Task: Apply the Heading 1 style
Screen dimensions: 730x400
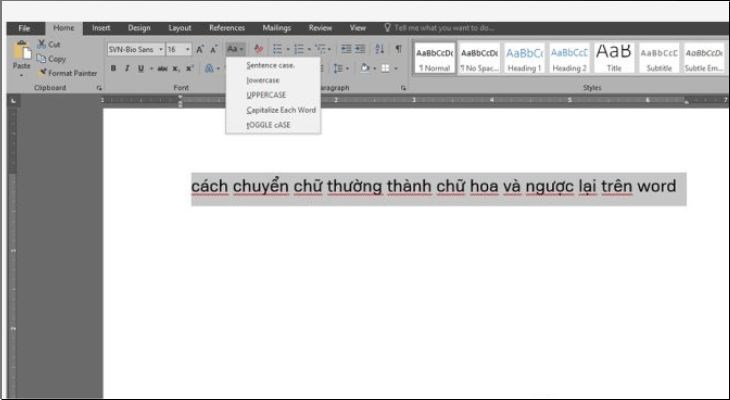Action: click(x=524, y=58)
